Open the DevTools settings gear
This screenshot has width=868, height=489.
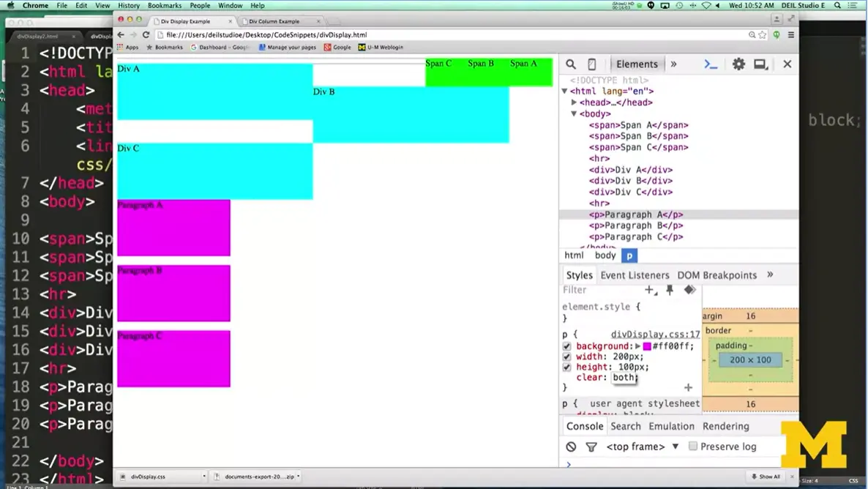tap(738, 64)
